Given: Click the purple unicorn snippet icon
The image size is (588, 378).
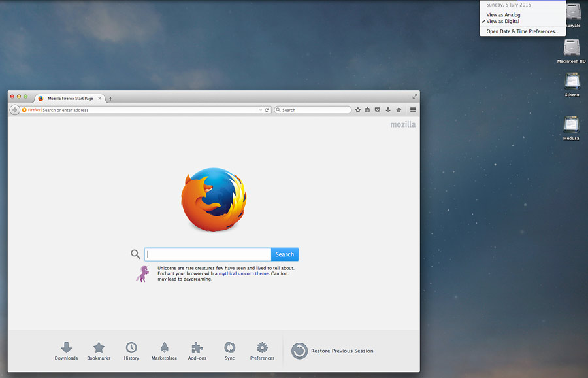Looking at the screenshot, I should pyautogui.click(x=142, y=273).
